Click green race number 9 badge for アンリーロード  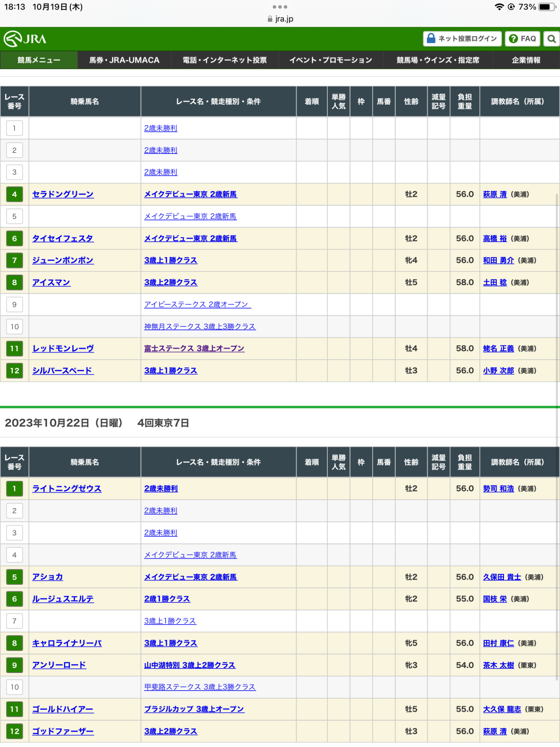15,665
